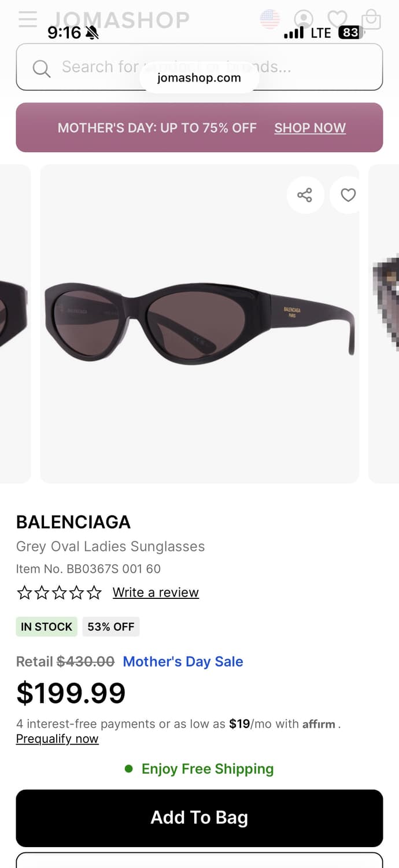View the next product image on right
This screenshot has height=868, width=399.
pyautogui.click(x=384, y=323)
